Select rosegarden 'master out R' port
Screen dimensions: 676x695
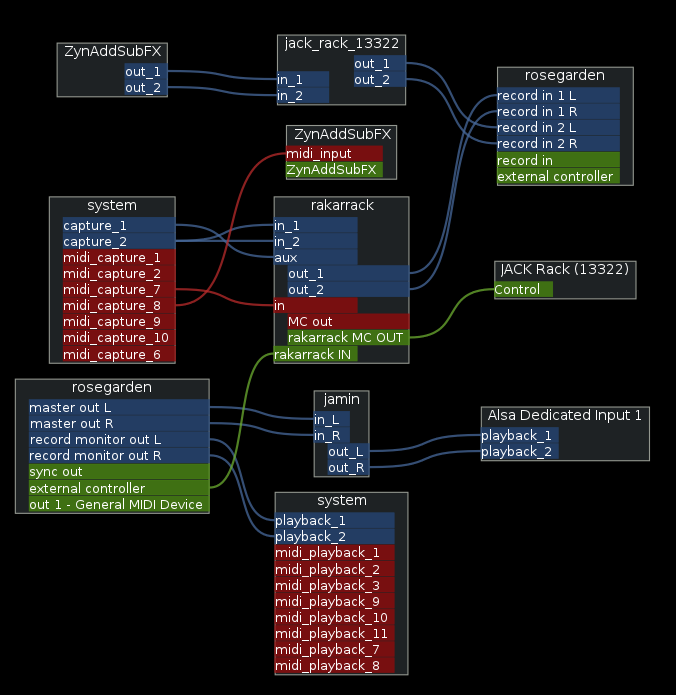pos(119,423)
